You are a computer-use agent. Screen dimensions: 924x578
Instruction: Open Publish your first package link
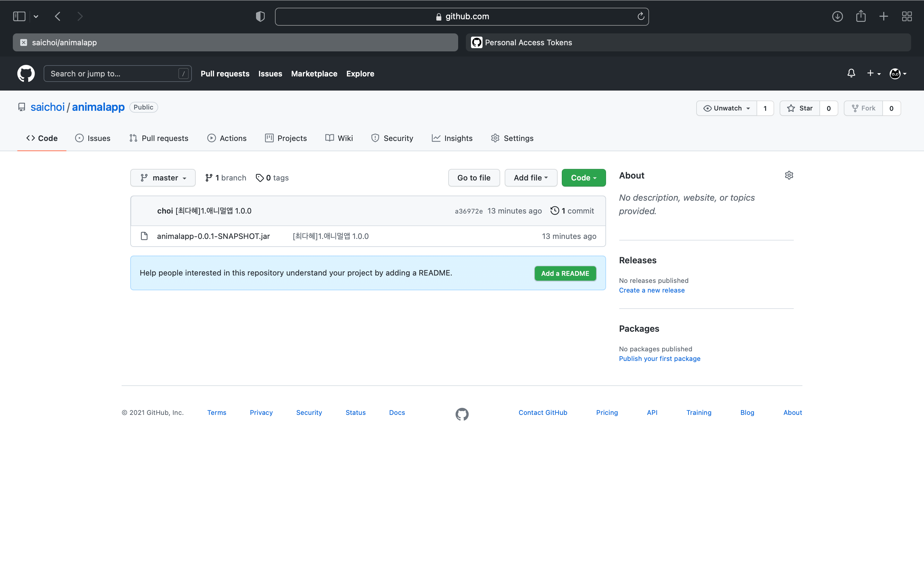(x=659, y=359)
